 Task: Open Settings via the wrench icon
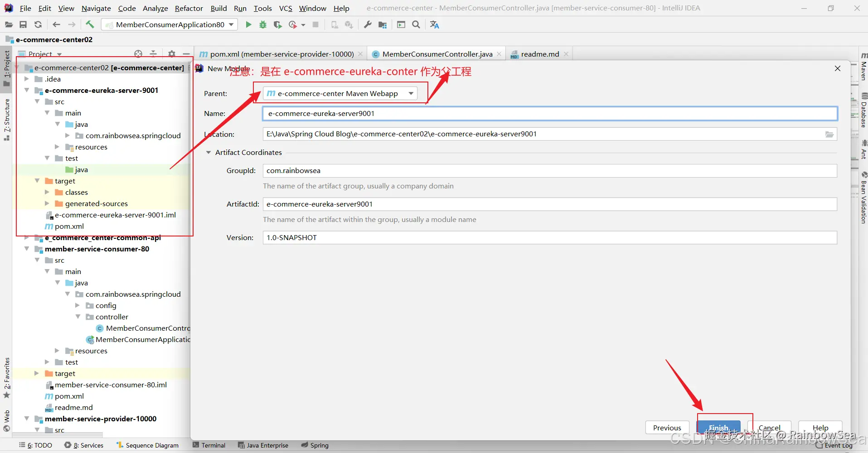(x=368, y=24)
